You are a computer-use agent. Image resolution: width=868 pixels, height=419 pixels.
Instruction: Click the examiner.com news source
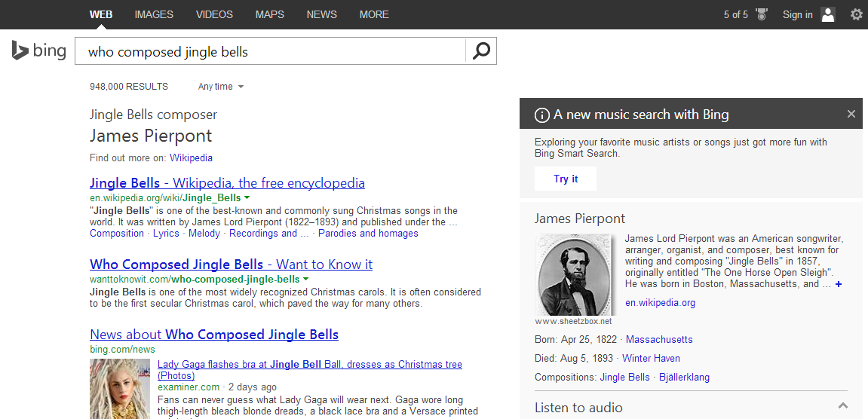[x=189, y=387]
